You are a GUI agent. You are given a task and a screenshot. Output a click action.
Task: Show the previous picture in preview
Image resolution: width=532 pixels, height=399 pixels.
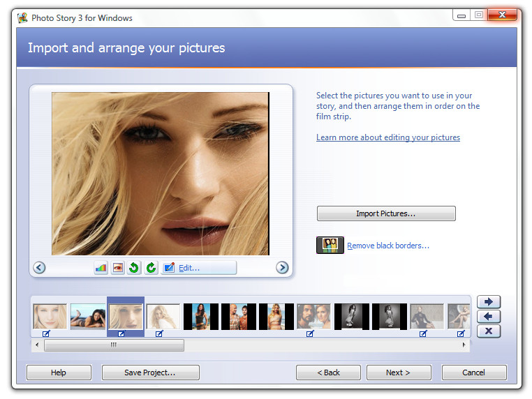[x=39, y=268]
